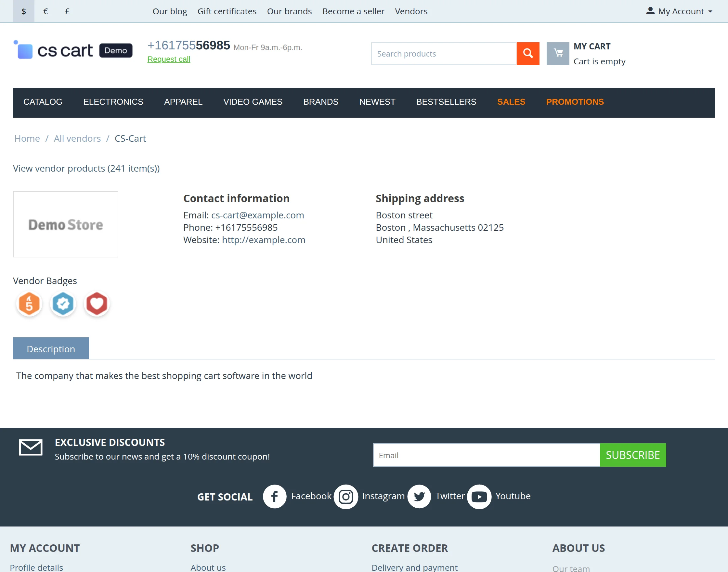Open the Promotions menu item
Image resolution: width=728 pixels, height=572 pixels.
[575, 102]
